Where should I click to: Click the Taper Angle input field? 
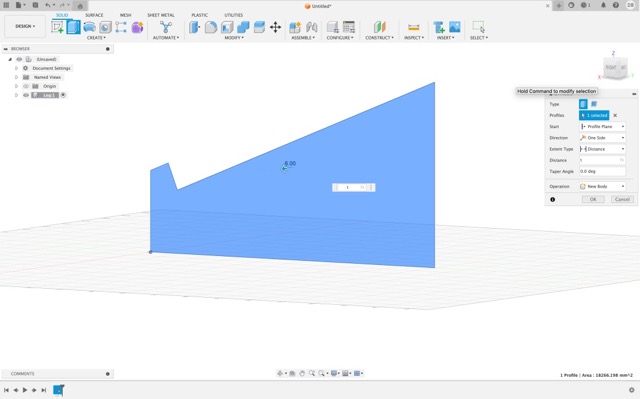coord(602,171)
